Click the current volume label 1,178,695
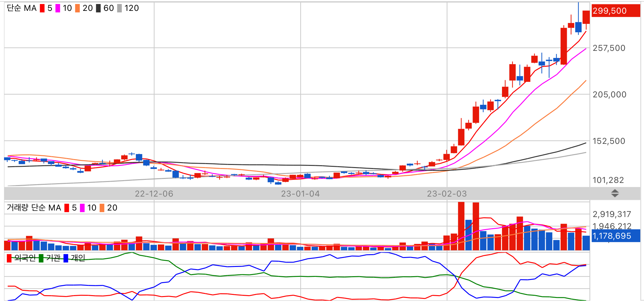This screenshot has width=644, height=306. coord(615,236)
